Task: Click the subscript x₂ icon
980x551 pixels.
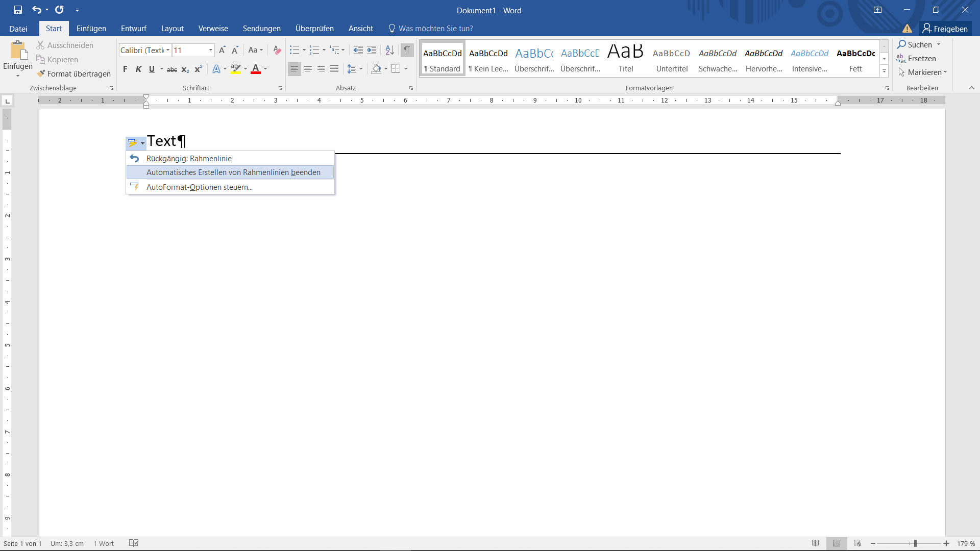Action: pos(185,69)
